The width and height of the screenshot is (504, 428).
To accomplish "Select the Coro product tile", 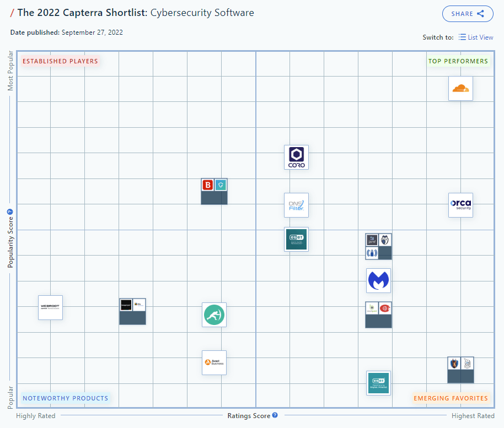I will [x=296, y=158].
